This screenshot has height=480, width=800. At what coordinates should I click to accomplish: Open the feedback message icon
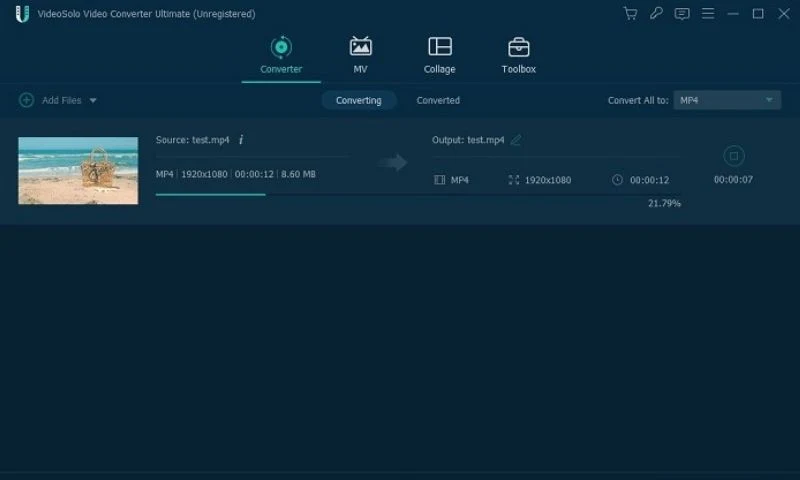[x=682, y=14]
